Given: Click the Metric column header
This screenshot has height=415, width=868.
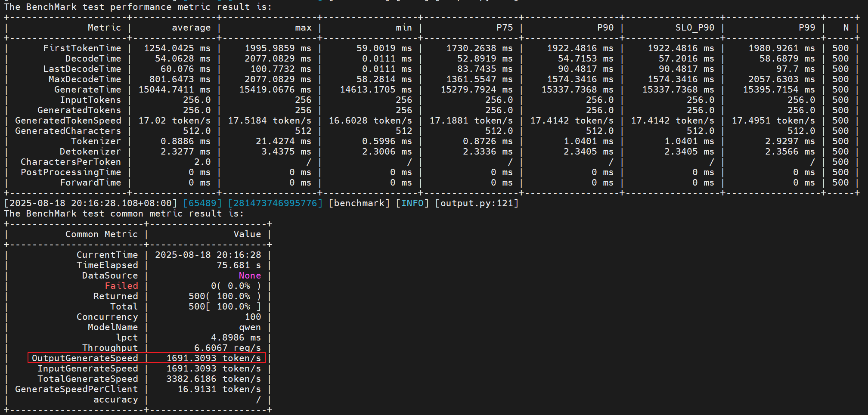Looking at the screenshot, I should pos(104,28).
